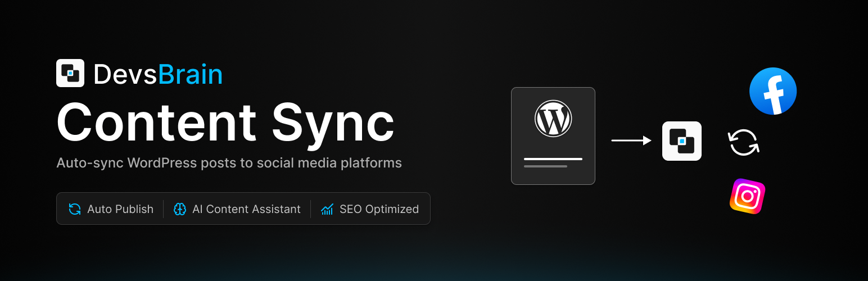Click the "SEO Optimized" label
Screen dimensions: 868x281
coord(379,209)
